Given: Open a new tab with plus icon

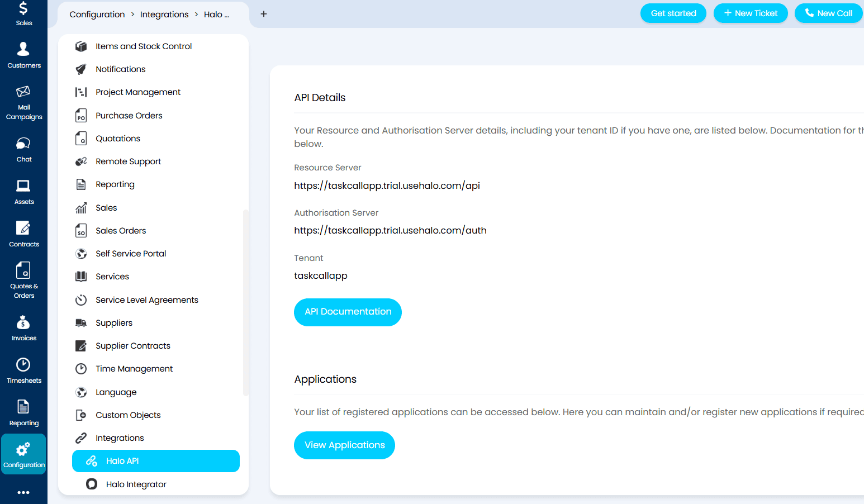Looking at the screenshot, I should [x=264, y=14].
